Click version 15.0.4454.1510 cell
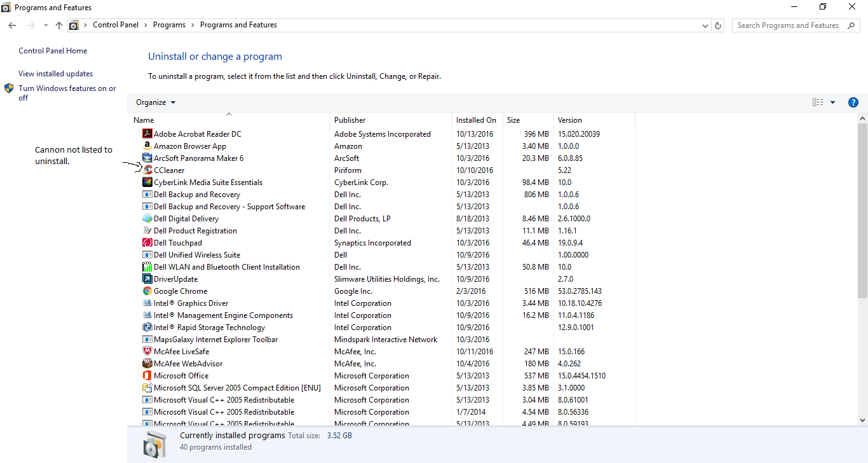The width and height of the screenshot is (868, 463). click(581, 376)
